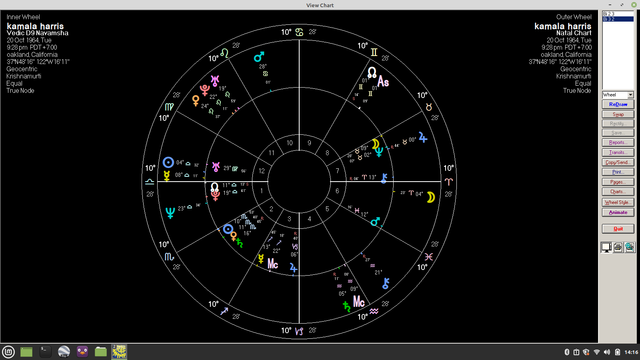The height and width of the screenshot is (360, 640).
Task: Click the inner wheel Mars glyph in house 5
Action: [x=375, y=222]
